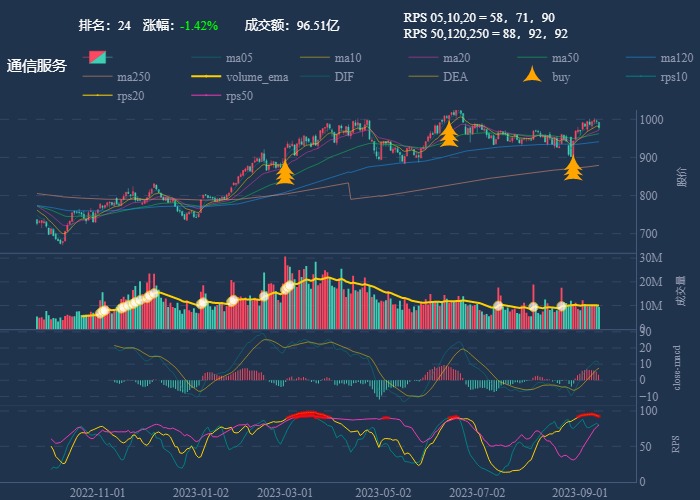700x500 pixels.
Task: Select the 2023-03-01 date on x-axis
Action: [282, 492]
